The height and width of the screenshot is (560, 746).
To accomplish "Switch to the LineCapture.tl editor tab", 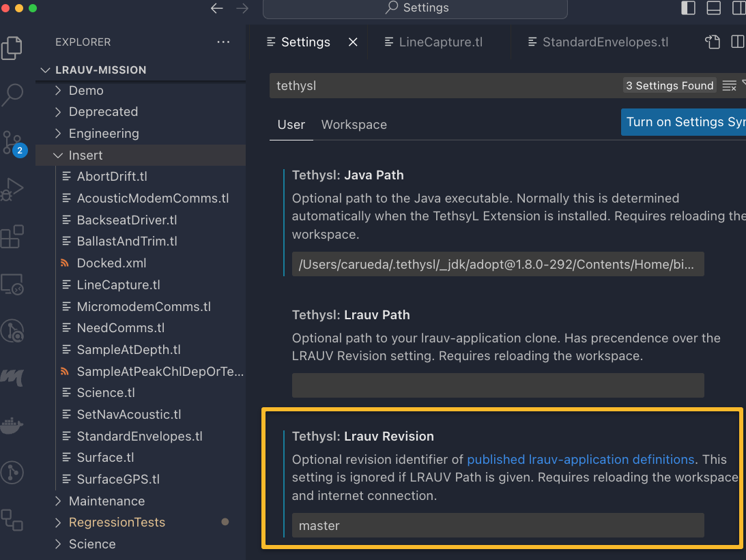I will click(x=440, y=42).
